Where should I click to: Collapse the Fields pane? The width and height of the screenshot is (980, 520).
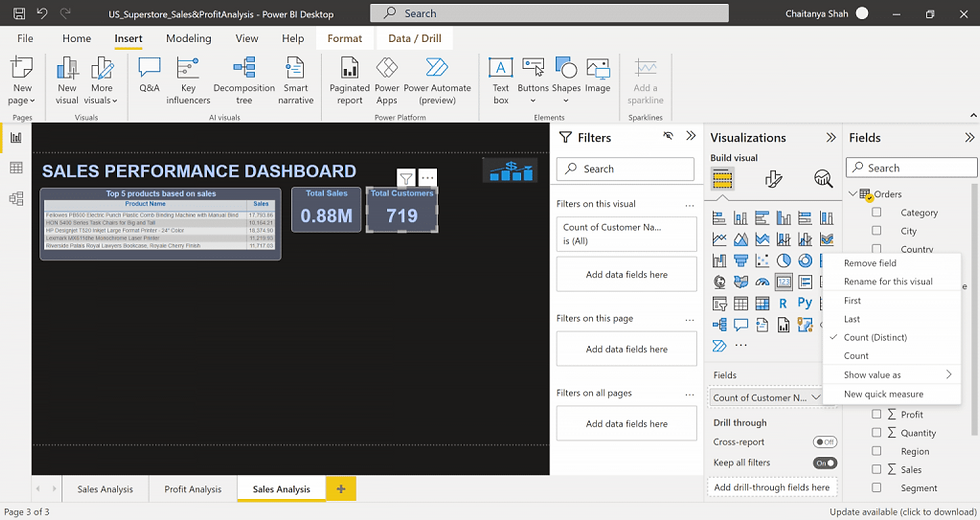[969, 138]
